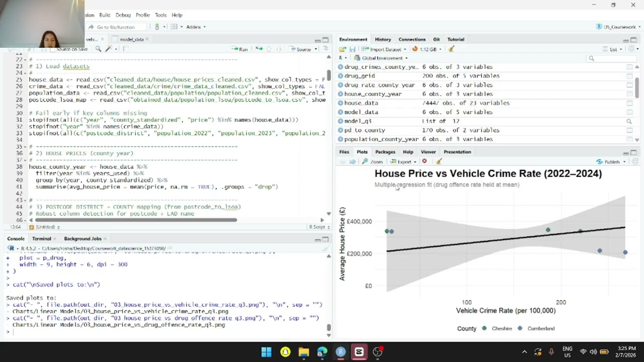The width and height of the screenshot is (644, 362).
Task: Open the Export plot dropdown
Action: [x=404, y=161]
